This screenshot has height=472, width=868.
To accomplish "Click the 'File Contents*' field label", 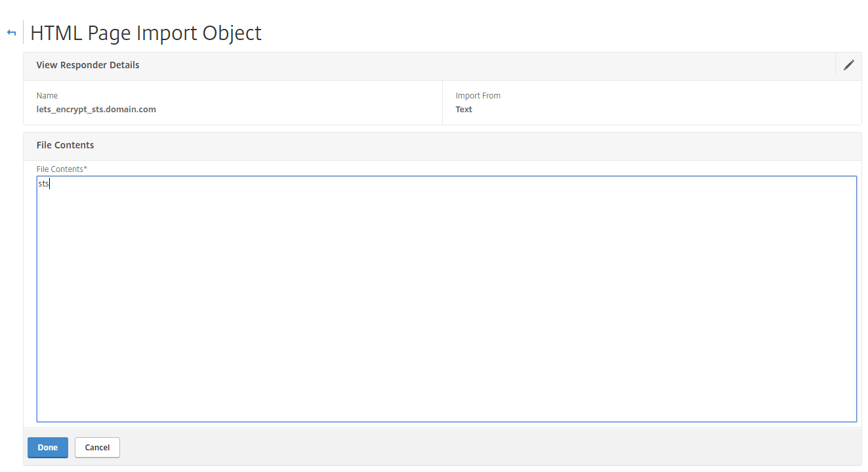I will click(x=62, y=169).
